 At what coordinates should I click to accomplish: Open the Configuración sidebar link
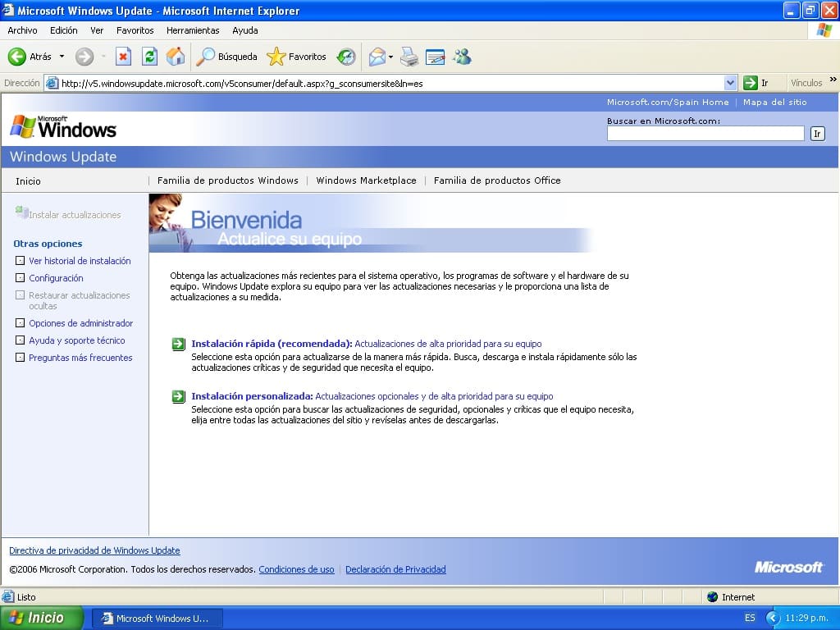[57, 278]
